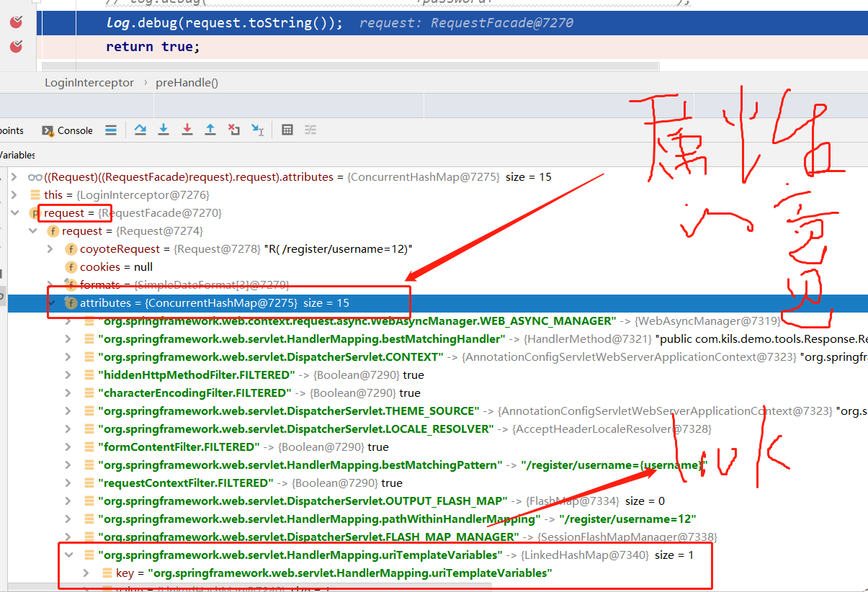The width and height of the screenshot is (868, 592).
Task: Open the Variables tab
Action: pos(17,155)
